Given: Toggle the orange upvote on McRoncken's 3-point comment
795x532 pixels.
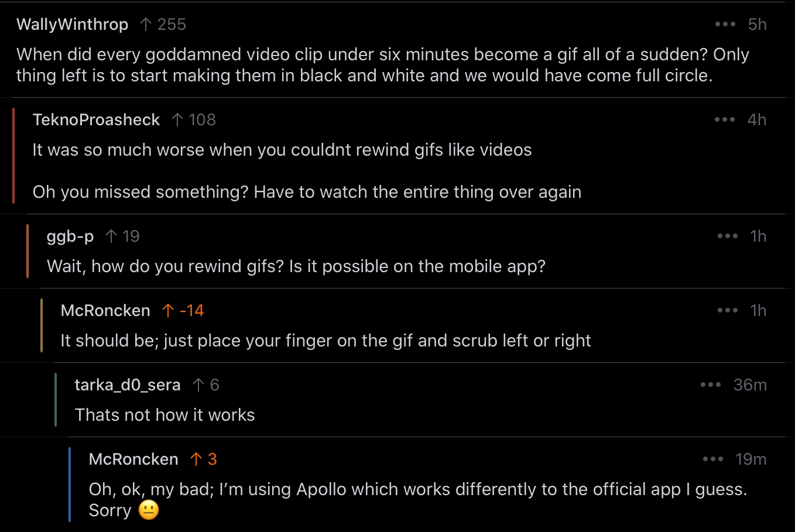Looking at the screenshot, I should click(x=196, y=459).
